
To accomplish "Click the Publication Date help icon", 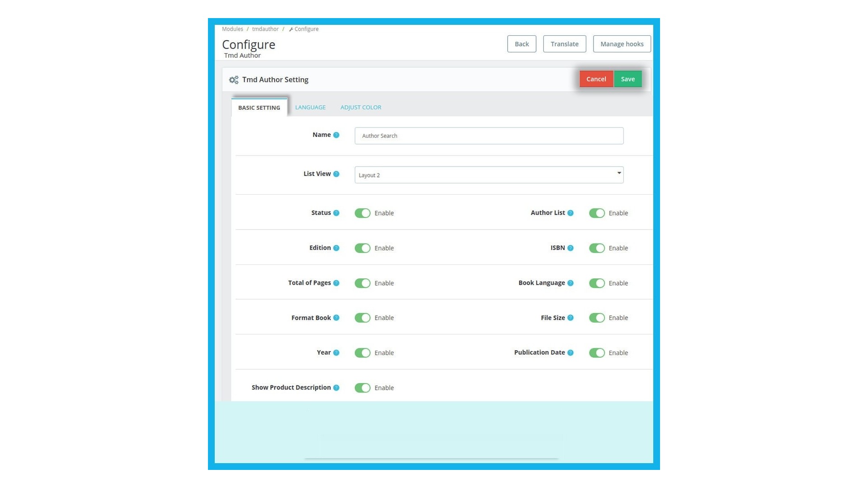I will (x=570, y=352).
